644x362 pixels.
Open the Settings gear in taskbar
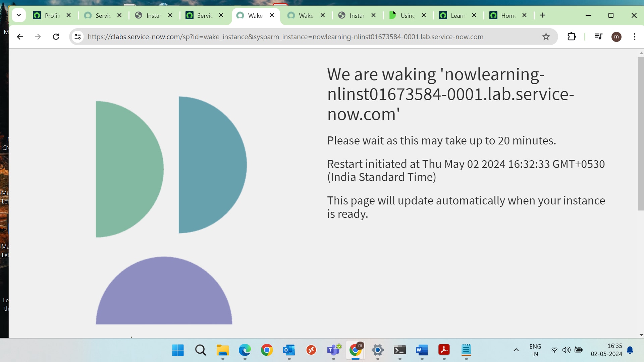[378, 350]
